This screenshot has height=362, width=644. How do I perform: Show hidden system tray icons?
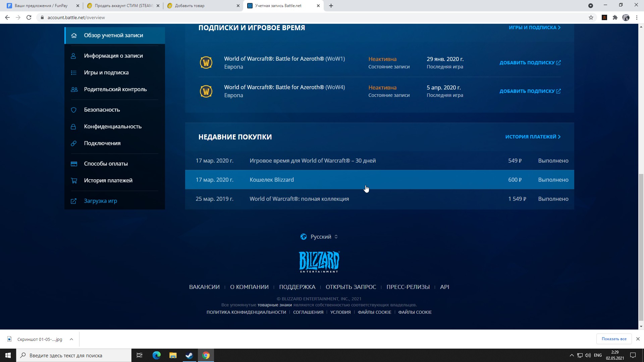point(572,355)
